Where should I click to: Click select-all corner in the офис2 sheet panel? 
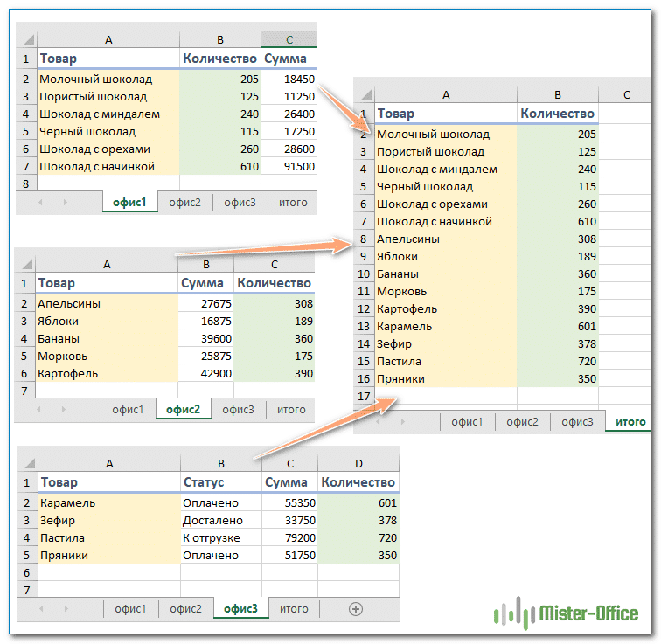coord(27,265)
